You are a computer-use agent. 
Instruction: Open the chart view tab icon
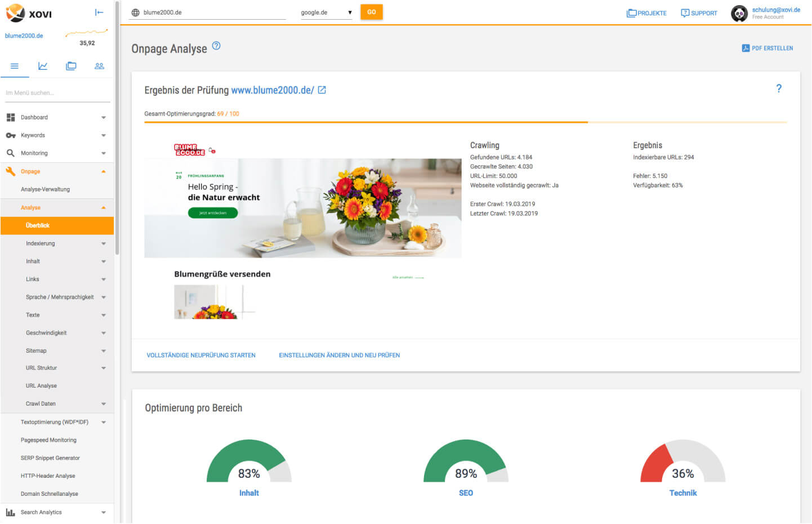coord(43,66)
